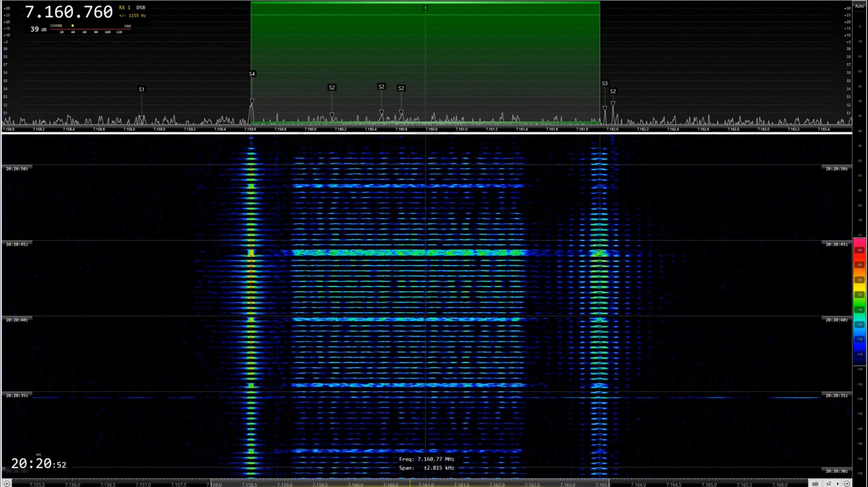
Task: Click the S4 peak marker triangle
Action: click(x=252, y=101)
